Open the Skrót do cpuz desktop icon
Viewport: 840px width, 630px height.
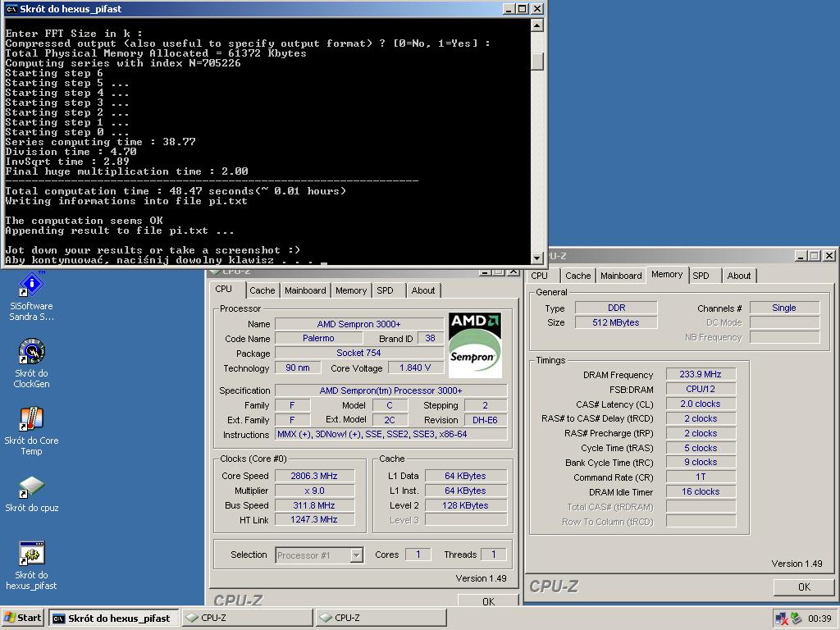(32, 494)
